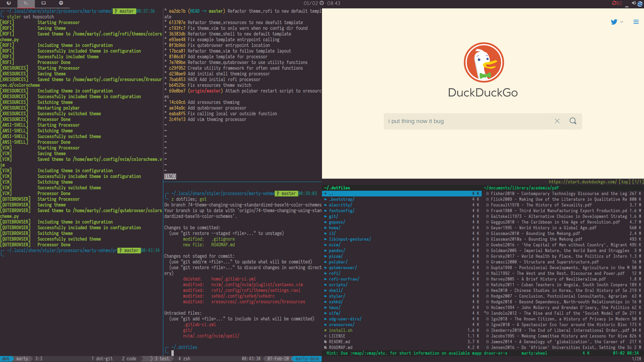
Task: Click the Firefox workspace icon
Action: 9,3
